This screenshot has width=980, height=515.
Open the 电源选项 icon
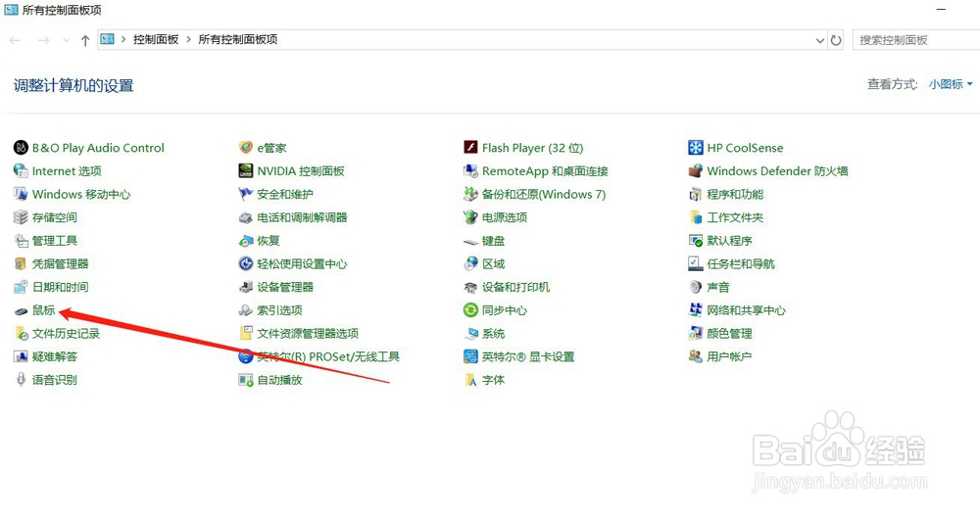[470, 217]
